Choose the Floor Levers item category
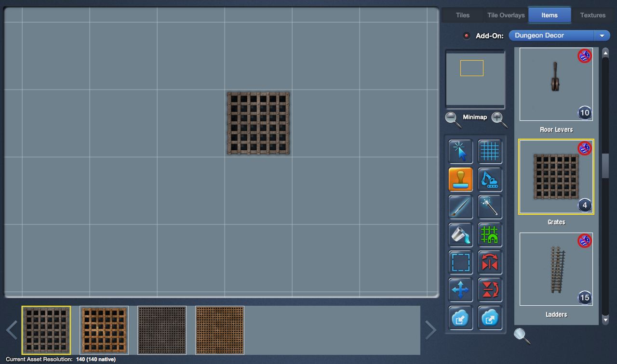The height and width of the screenshot is (364, 617). [556, 84]
